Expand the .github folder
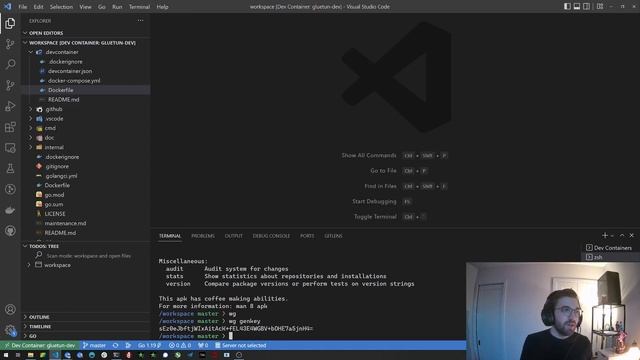The width and height of the screenshot is (640, 360). 86,109
